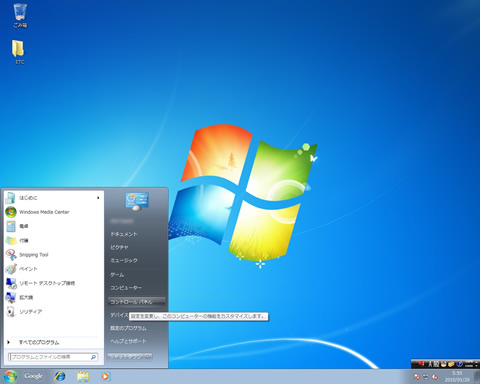The height and width of the screenshot is (384, 480).
Task: Click the network tray icon
Action: 426,377
